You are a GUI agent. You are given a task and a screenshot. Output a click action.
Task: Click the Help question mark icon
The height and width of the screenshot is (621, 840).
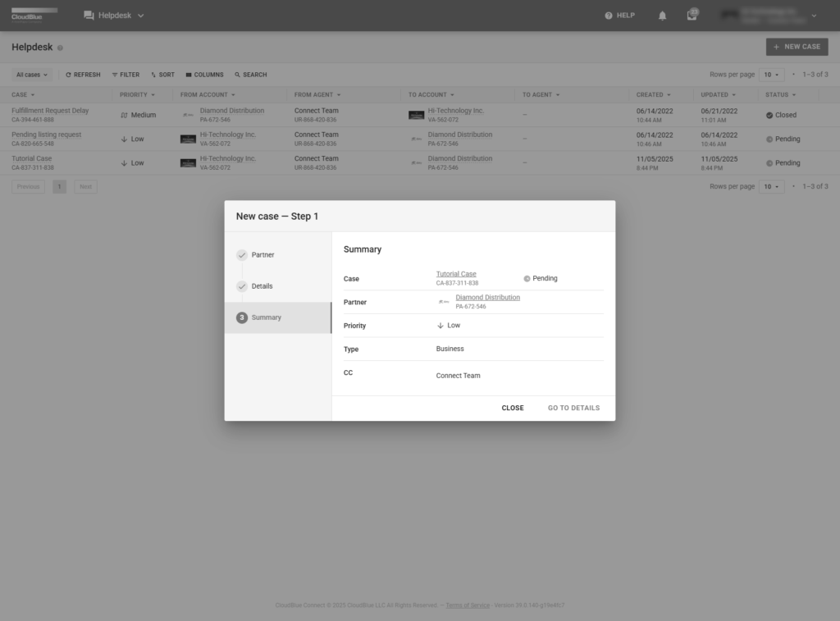click(609, 16)
